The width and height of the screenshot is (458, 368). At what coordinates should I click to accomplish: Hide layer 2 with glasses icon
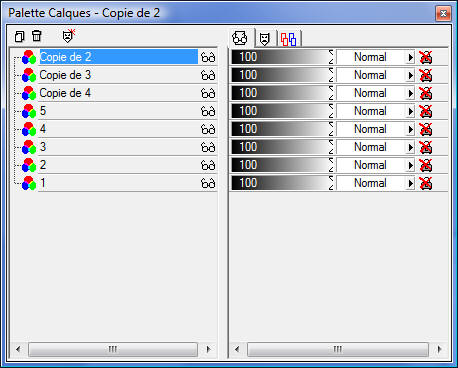pyautogui.click(x=208, y=165)
